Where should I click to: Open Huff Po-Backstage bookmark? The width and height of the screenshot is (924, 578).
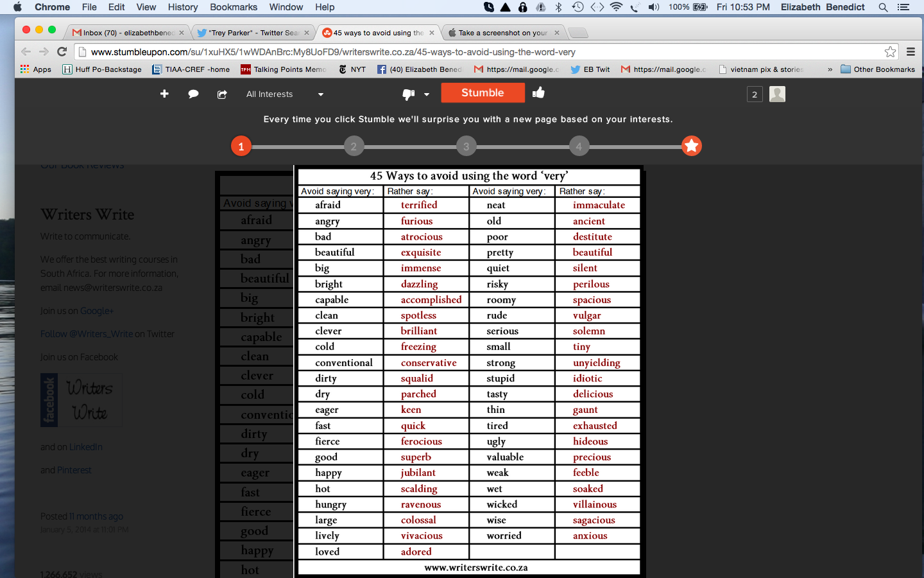click(x=102, y=69)
